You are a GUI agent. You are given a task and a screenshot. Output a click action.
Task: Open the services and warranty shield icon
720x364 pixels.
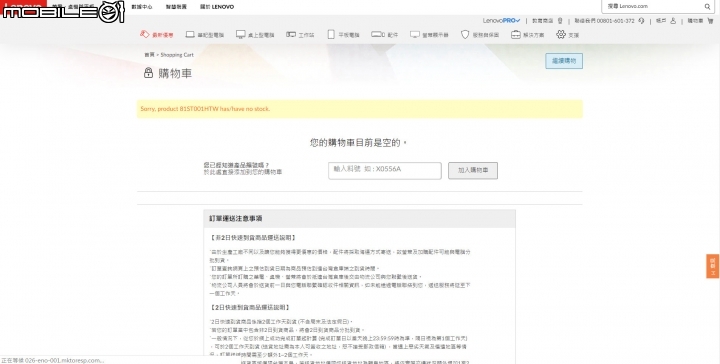(x=465, y=34)
